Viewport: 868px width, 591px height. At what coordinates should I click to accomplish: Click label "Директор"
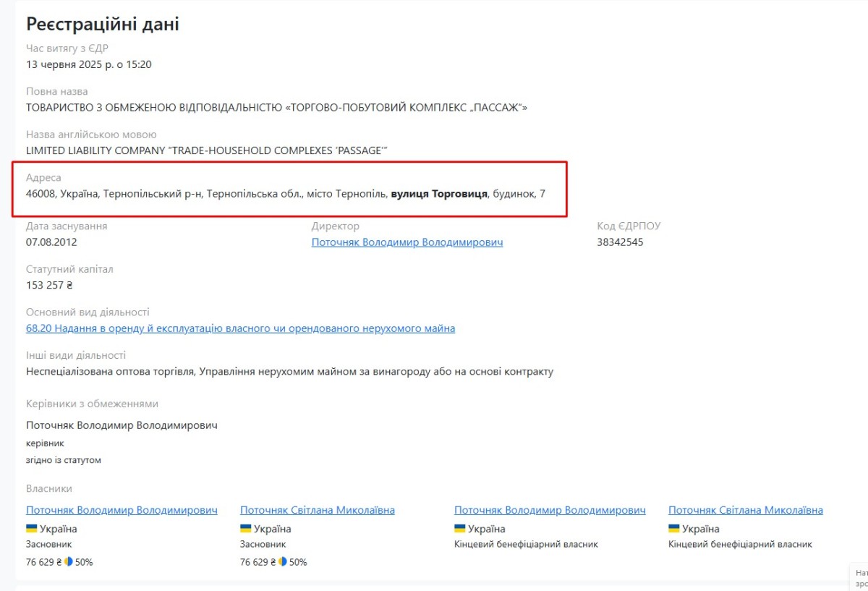coord(336,226)
